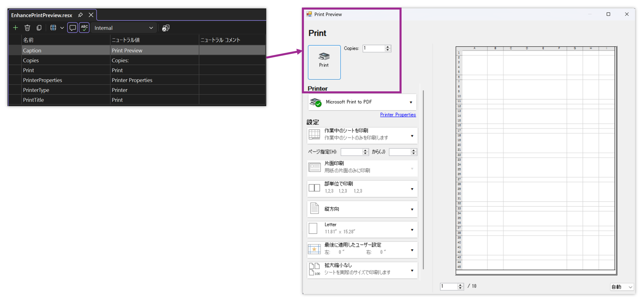Select the Caption resource name cell
Image resolution: width=644 pixels, height=303 pixels.
[x=66, y=50]
